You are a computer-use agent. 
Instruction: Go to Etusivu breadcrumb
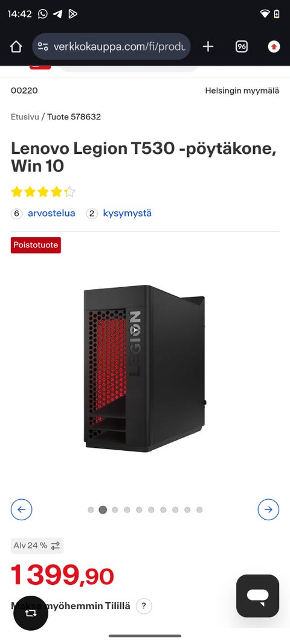pyautogui.click(x=25, y=116)
